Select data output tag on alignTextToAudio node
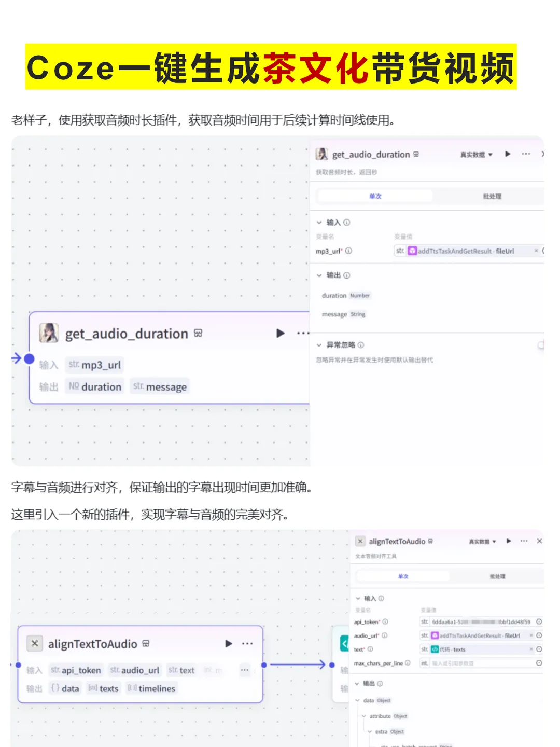The height and width of the screenshot is (747, 560). [65, 688]
